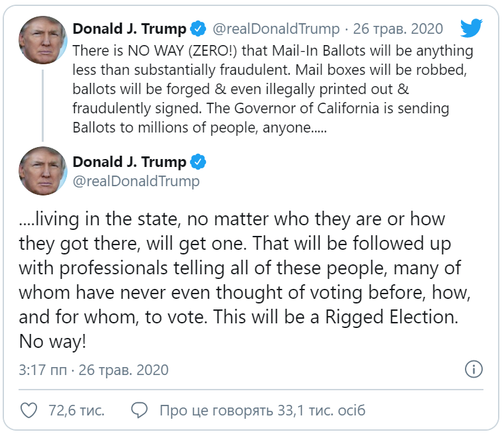504x434 pixels.
Task: Click the top tweet's date '26 трав. 2020'
Action: point(399,29)
